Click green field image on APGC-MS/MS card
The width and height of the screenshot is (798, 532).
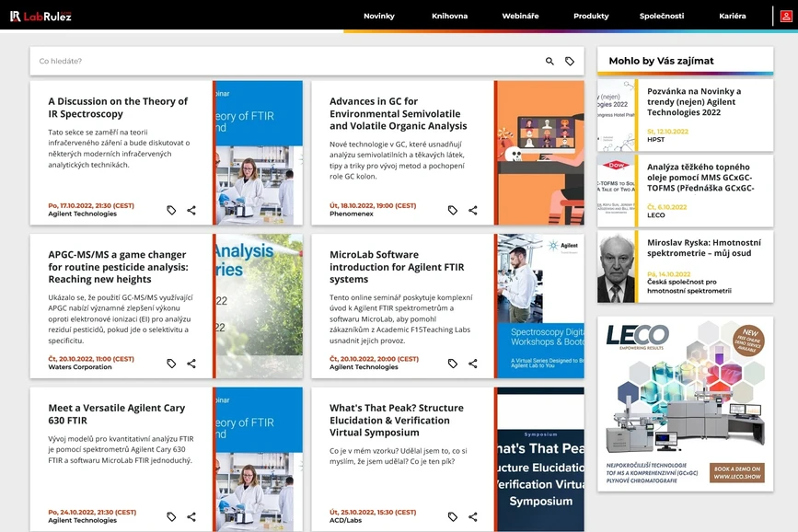click(259, 306)
